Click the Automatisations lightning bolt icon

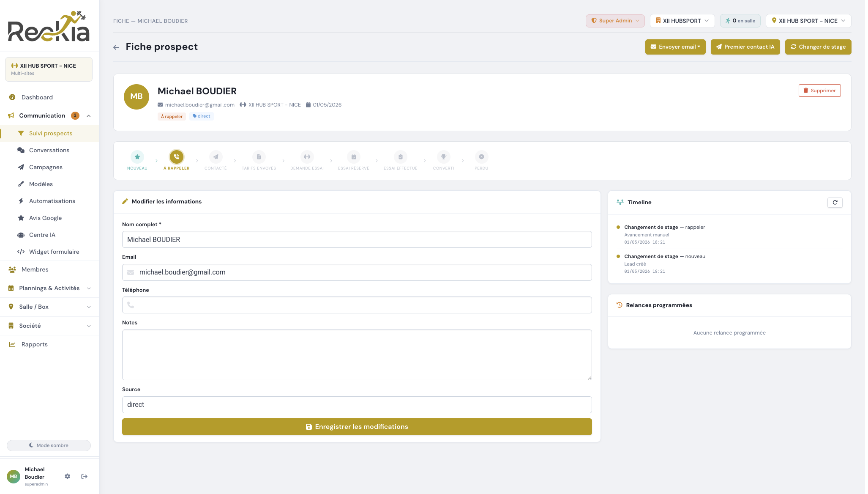point(21,201)
